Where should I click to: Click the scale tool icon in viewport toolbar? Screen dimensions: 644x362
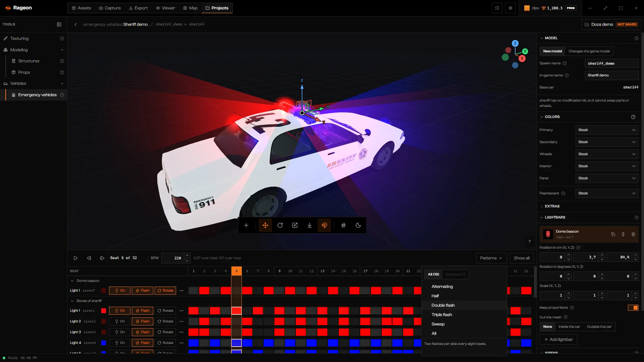point(295,225)
